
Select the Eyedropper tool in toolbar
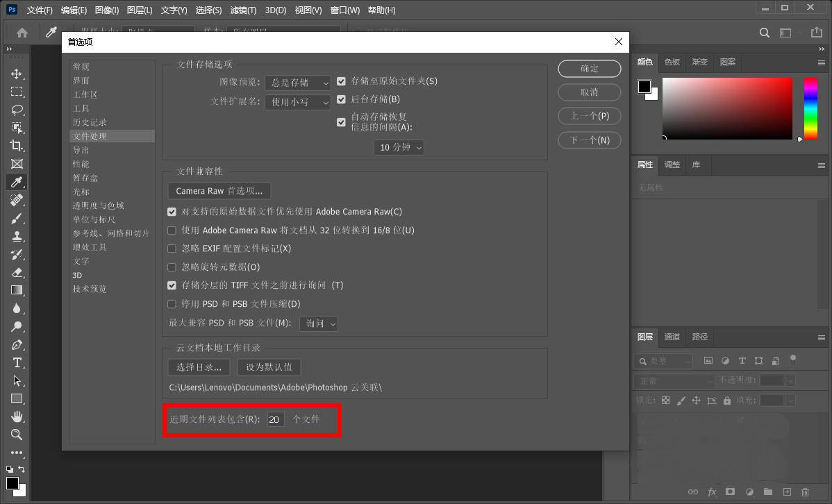click(x=17, y=182)
